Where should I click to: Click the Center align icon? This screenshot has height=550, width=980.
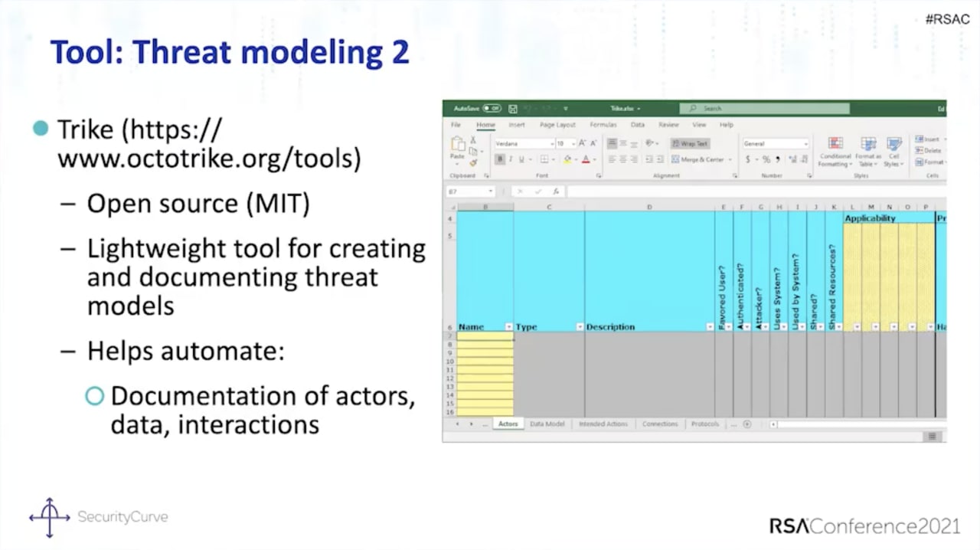(623, 159)
